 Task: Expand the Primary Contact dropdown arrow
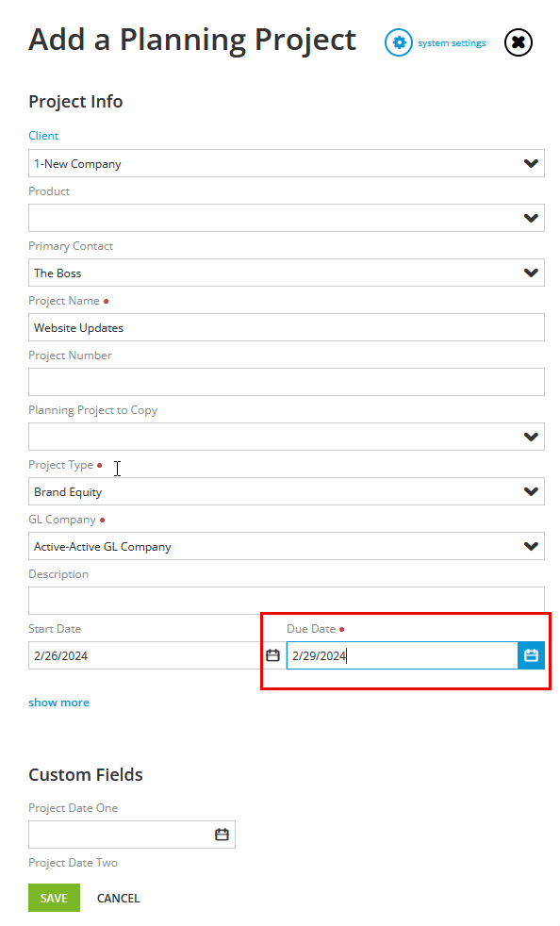(531, 273)
